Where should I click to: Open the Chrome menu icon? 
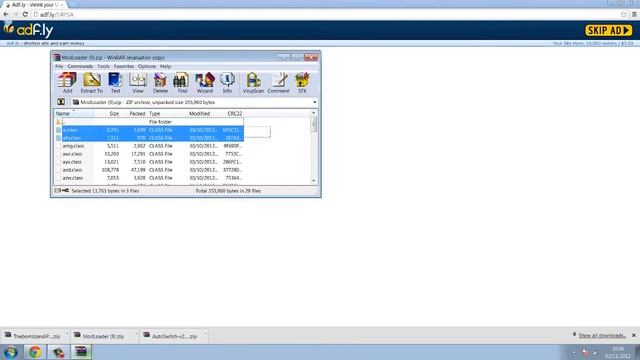pyautogui.click(x=634, y=14)
